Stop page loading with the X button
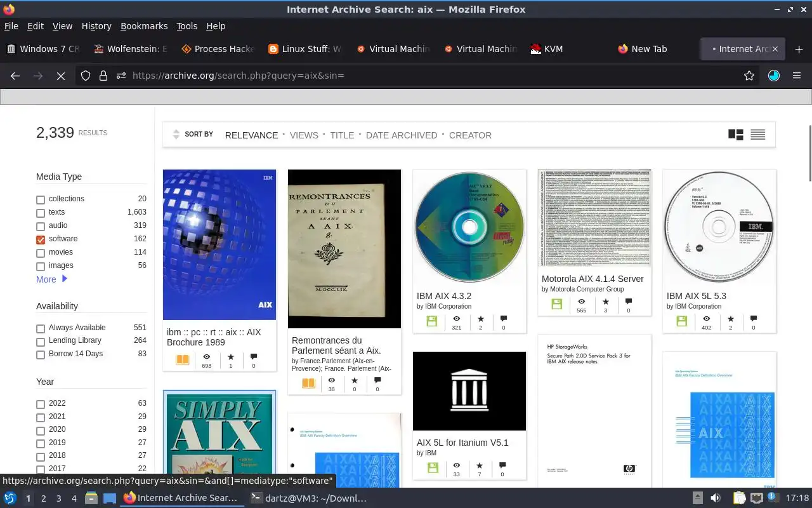 (x=61, y=76)
